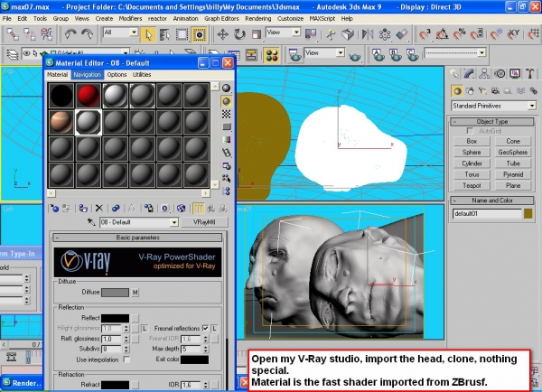Click the object color swatch beside default01

(528, 214)
